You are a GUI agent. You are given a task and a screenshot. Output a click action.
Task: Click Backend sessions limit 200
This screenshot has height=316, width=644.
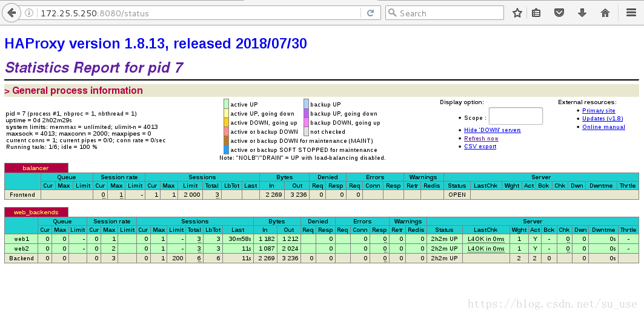(176, 258)
